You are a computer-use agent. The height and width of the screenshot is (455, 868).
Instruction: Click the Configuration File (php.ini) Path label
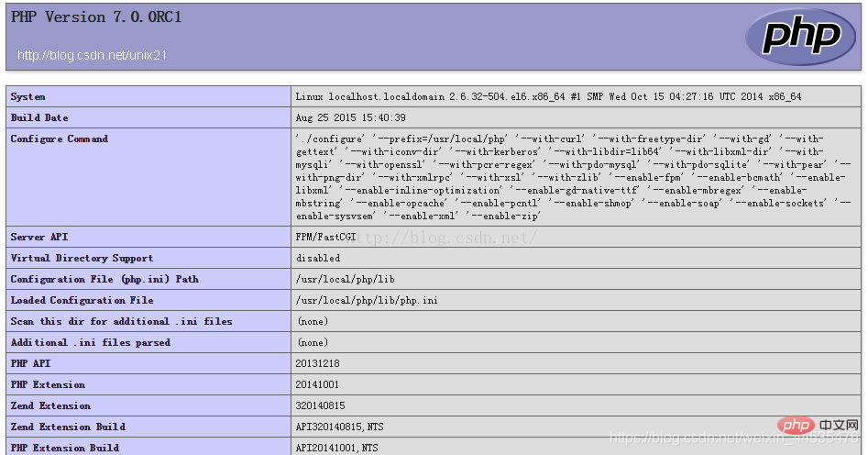(x=104, y=279)
